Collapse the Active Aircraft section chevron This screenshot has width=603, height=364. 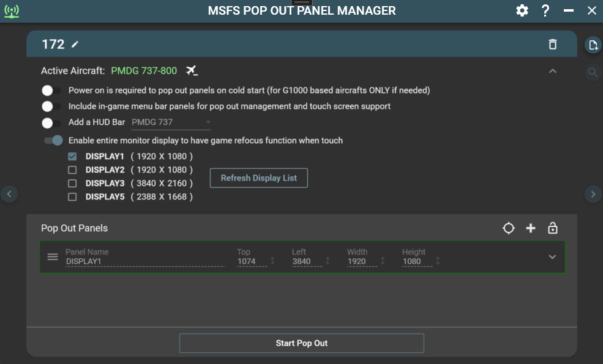[553, 71]
